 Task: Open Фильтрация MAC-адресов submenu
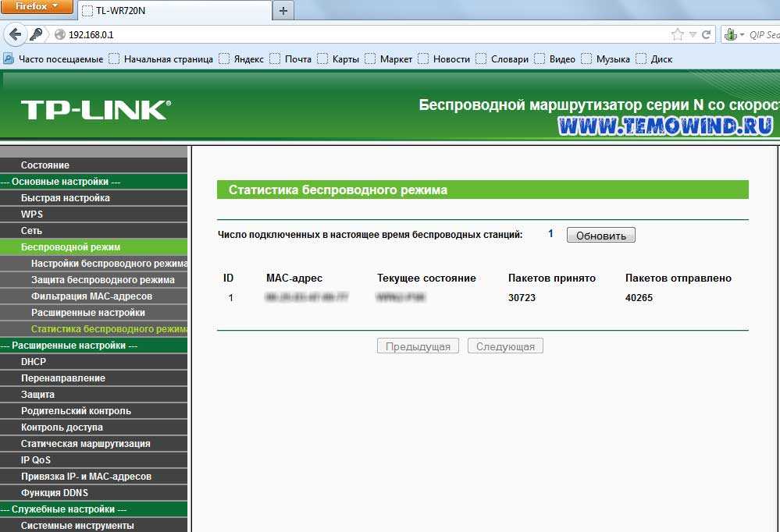click(x=94, y=296)
